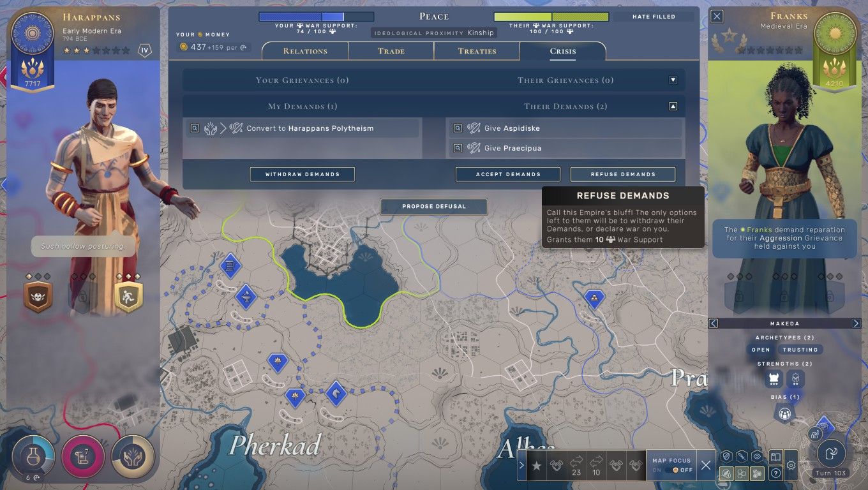Image resolution: width=868 pixels, height=490 pixels.
Task: Click the Open archetype tag
Action: coord(761,350)
